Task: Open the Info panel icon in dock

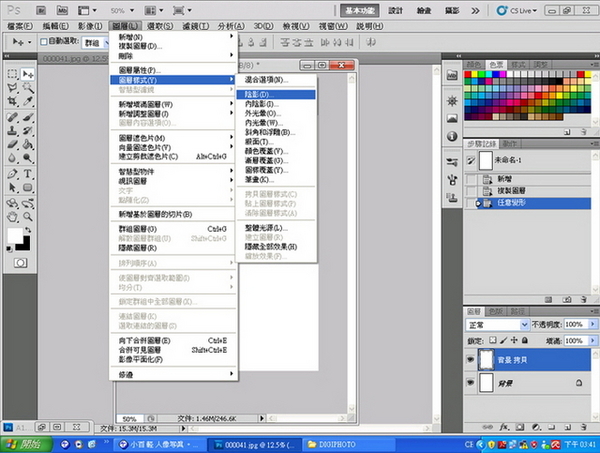Action: (x=452, y=136)
